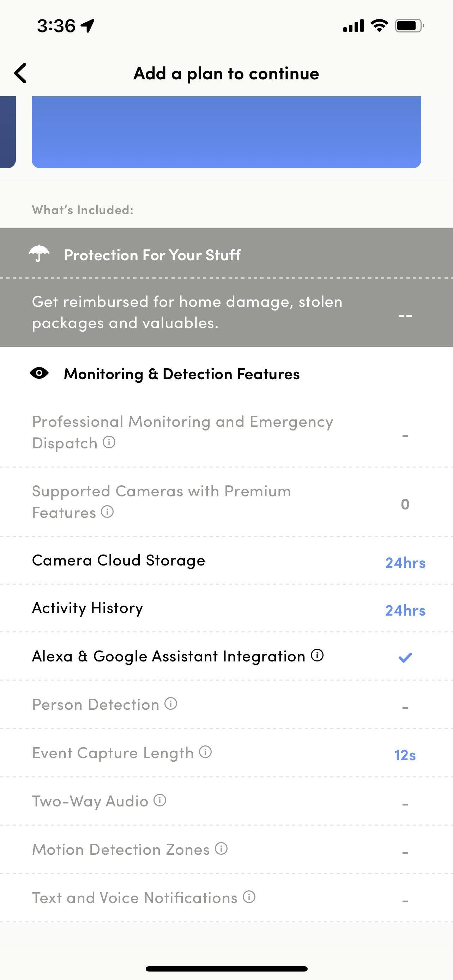Open Event Capture Length info icon
453x980 pixels.
tap(205, 752)
